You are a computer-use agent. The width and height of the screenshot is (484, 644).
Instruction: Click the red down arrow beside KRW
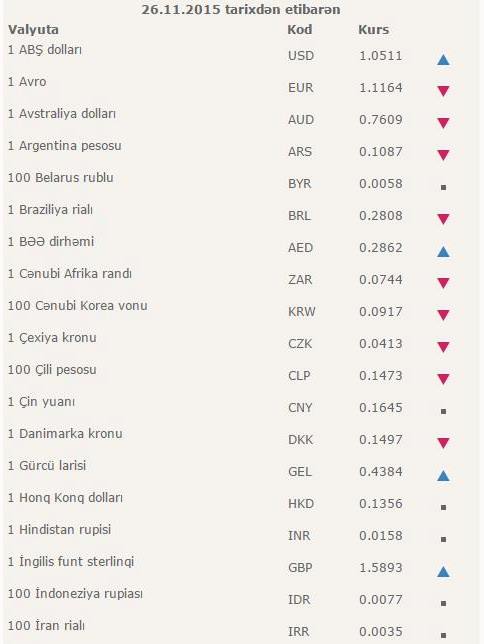pos(443,315)
